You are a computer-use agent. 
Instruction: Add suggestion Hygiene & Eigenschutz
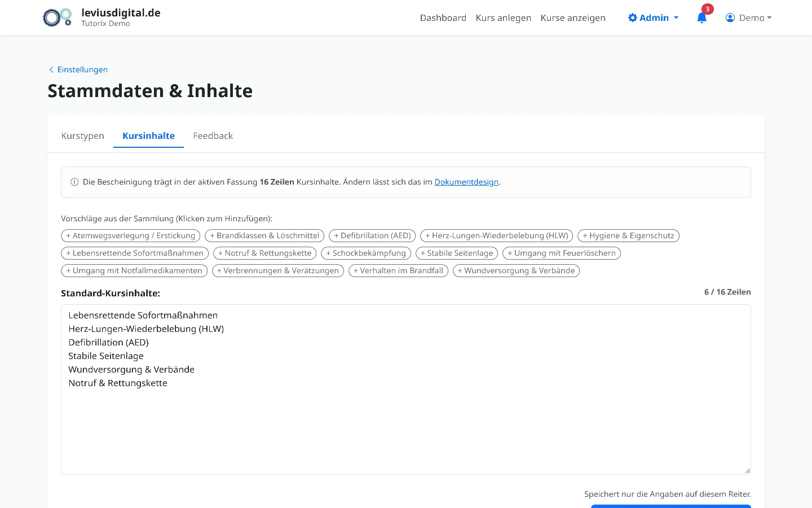click(628, 235)
